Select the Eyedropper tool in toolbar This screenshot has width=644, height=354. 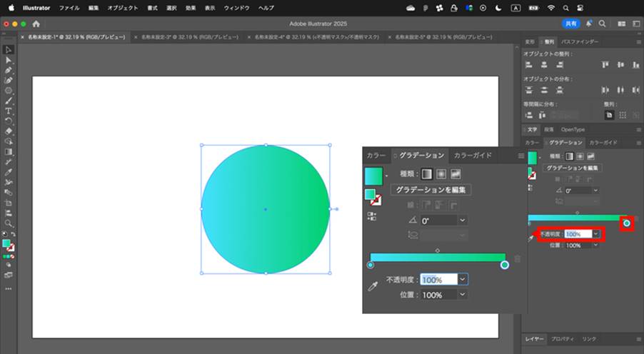pyautogui.click(x=9, y=172)
